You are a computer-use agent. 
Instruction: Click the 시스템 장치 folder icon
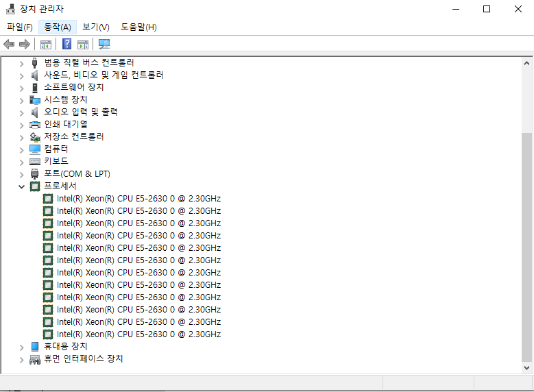pyautogui.click(x=35, y=100)
